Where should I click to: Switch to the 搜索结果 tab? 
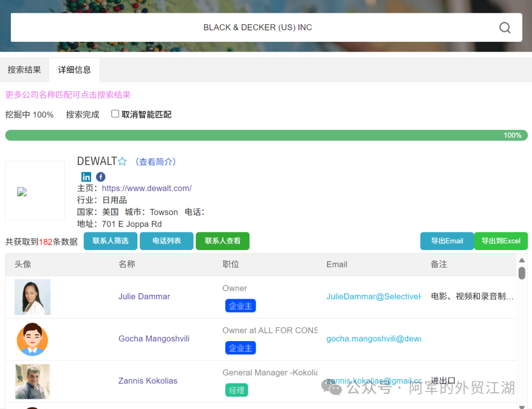click(24, 70)
